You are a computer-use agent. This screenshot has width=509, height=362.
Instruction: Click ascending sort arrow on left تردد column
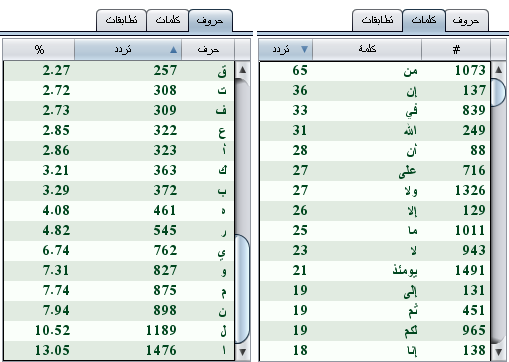coord(173,50)
